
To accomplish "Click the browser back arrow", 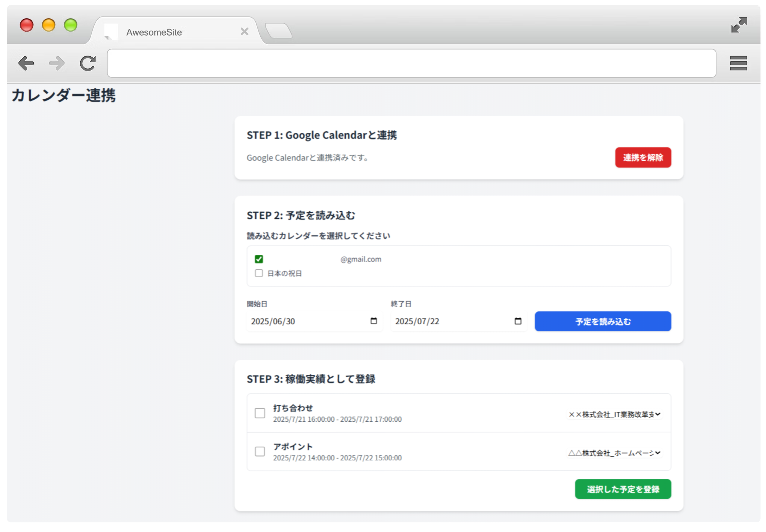I will click(26, 63).
